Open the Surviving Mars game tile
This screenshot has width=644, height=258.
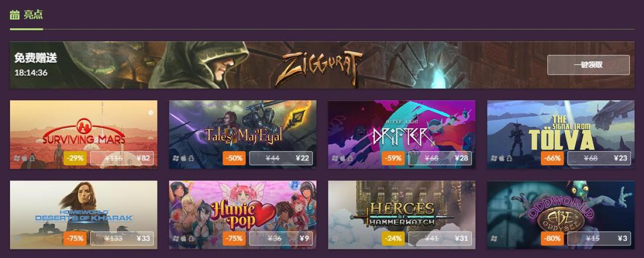[x=84, y=135]
